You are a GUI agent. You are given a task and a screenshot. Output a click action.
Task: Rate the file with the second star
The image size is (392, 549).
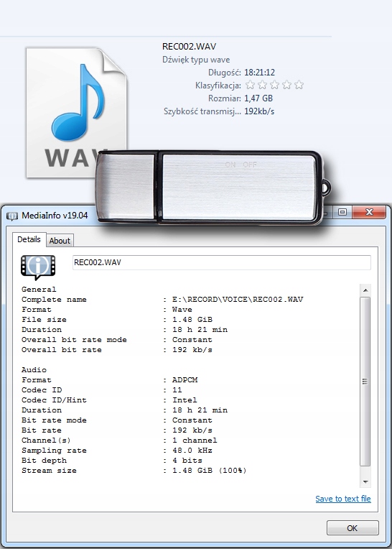(x=262, y=85)
